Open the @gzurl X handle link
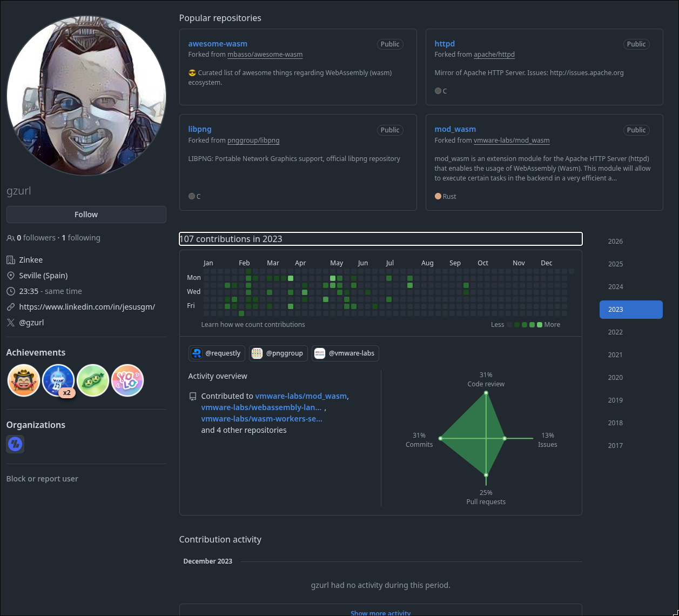679x616 pixels. coord(31,323)
